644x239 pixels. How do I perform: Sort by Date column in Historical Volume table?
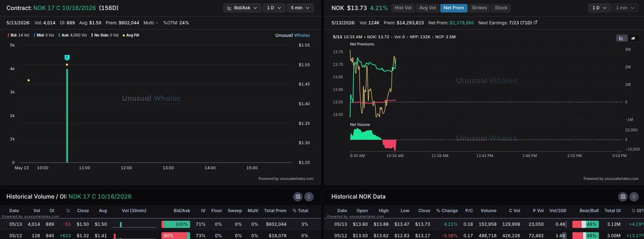pyautogui.click(x=14, y=212)
